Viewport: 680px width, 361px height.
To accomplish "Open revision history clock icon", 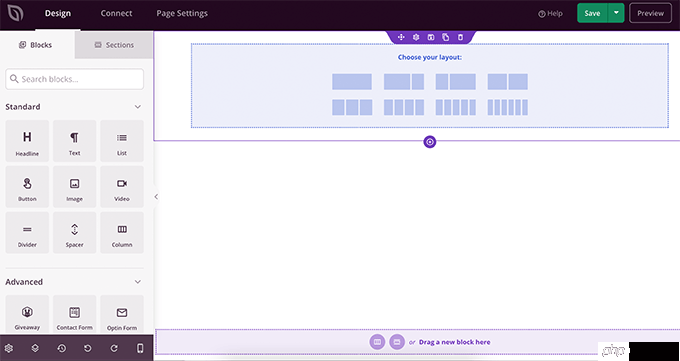I will (62, 348).
